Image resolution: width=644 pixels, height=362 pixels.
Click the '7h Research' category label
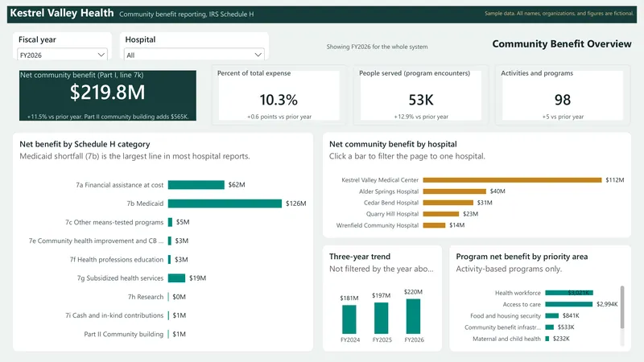coord(146,297)
